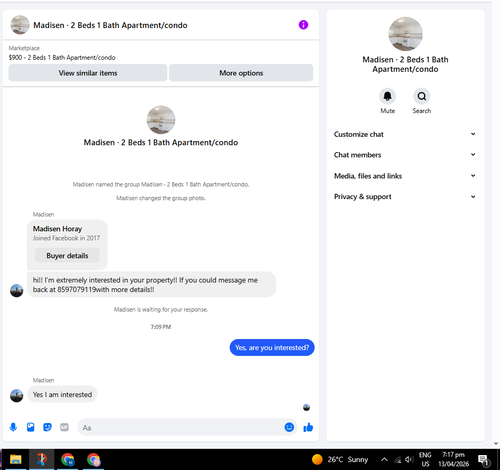Expand Media, files and links section

pos(405,176)
